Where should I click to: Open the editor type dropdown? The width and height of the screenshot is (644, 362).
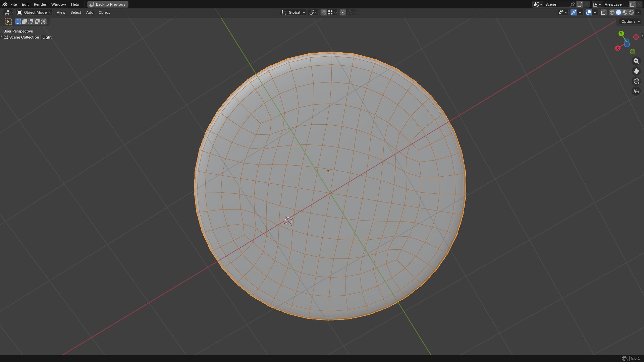(x=8, y=12)
